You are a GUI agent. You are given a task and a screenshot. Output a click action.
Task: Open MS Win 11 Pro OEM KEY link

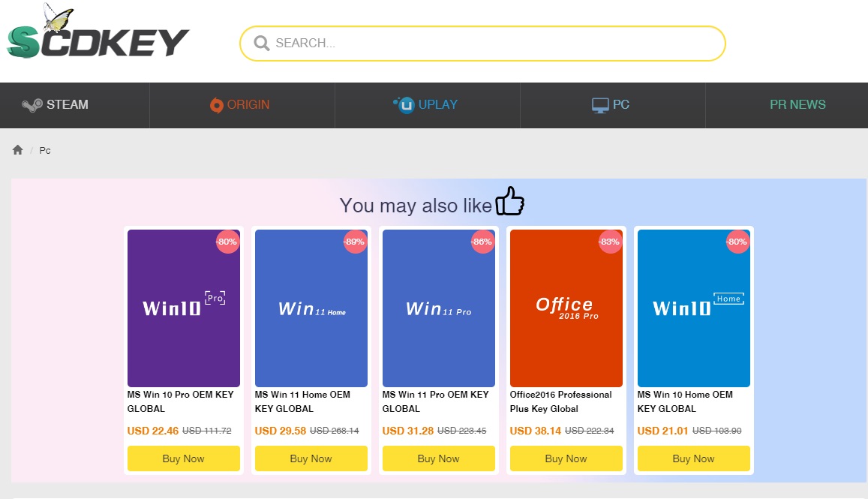pyautogui.click(x=436, y=401)
